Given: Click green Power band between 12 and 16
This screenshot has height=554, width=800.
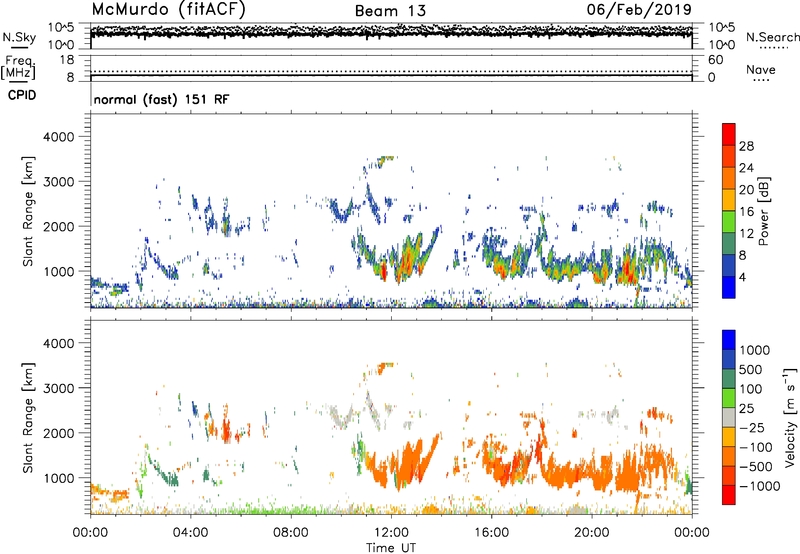Looking at the screenshot, I should [729, 222].
